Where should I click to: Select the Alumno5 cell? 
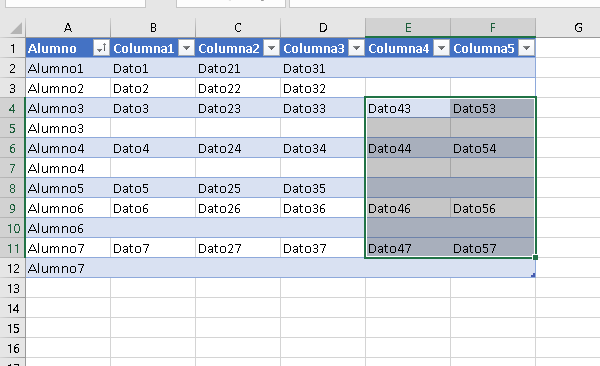68,188
